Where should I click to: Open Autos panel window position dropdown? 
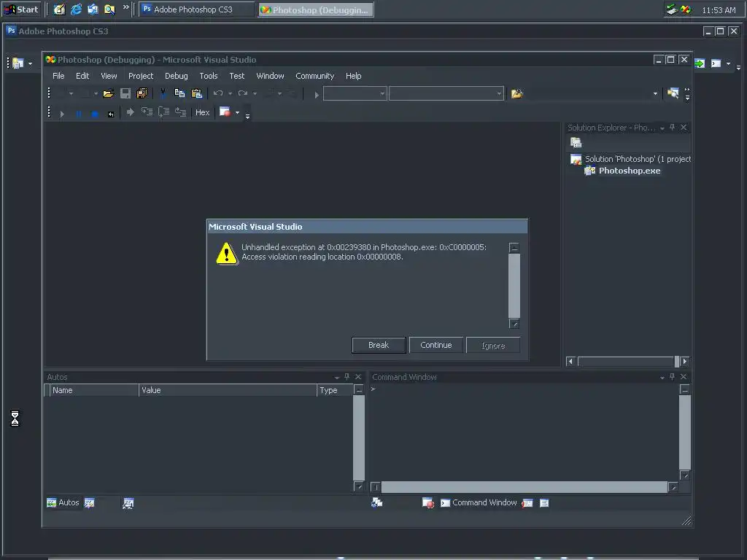337,378
